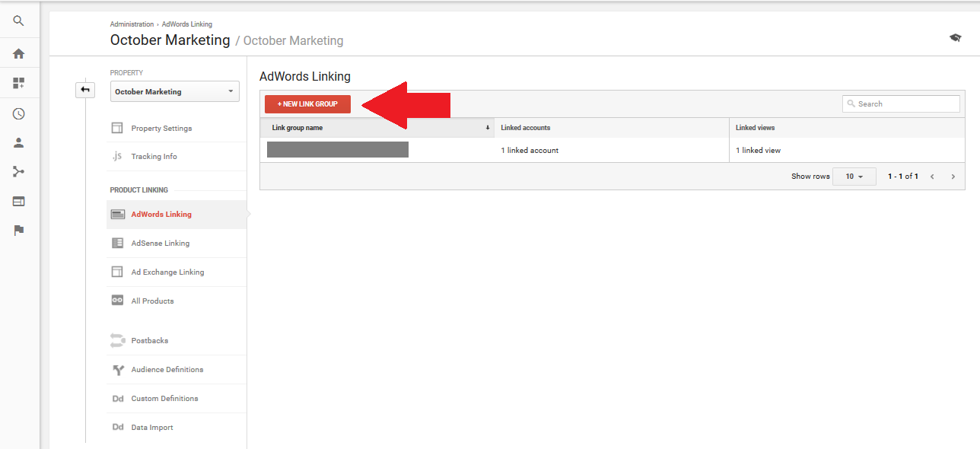Click the Data Import Dd icon
The width and height of the screenshot is (980, 449).
click(x=118, y=428)
